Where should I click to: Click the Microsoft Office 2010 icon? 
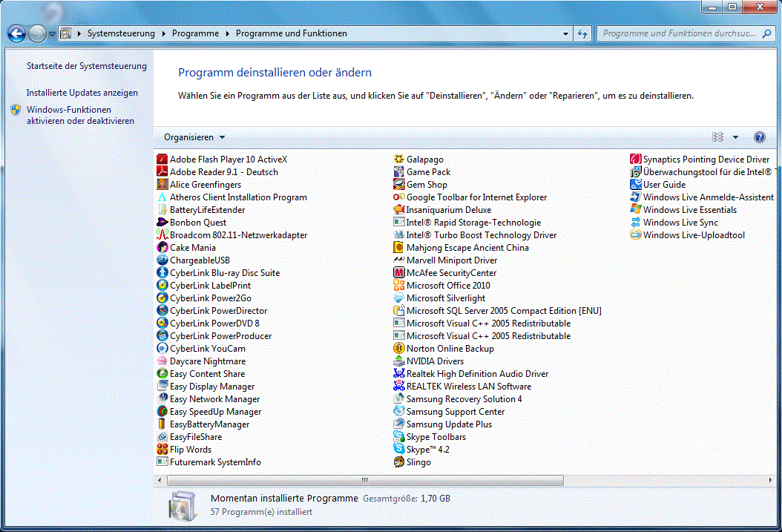pos(398,285)
